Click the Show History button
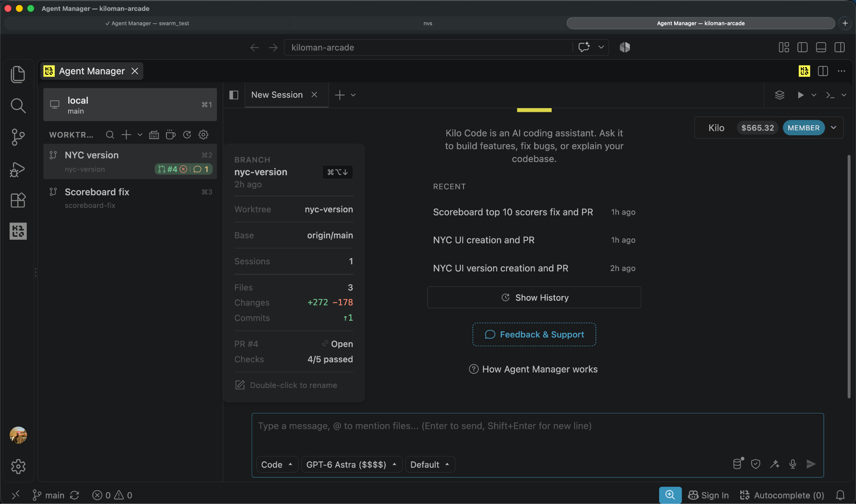The image size is (856, 504). pyautogui.click(x=534, y=297)
